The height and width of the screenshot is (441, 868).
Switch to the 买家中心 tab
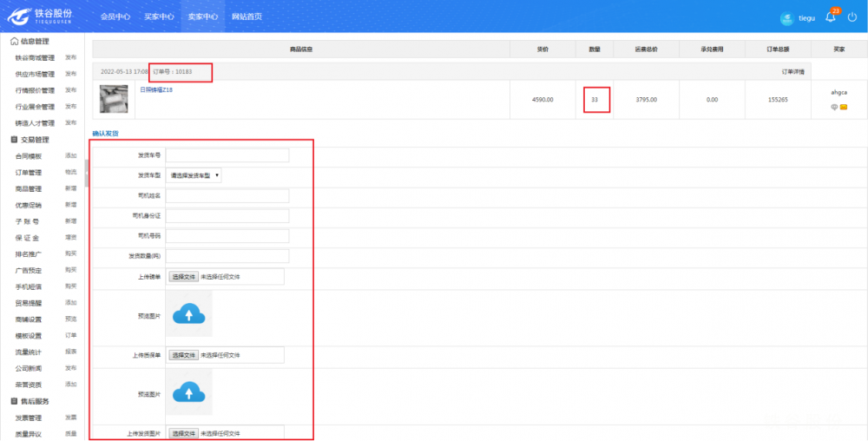click(159, 16)
